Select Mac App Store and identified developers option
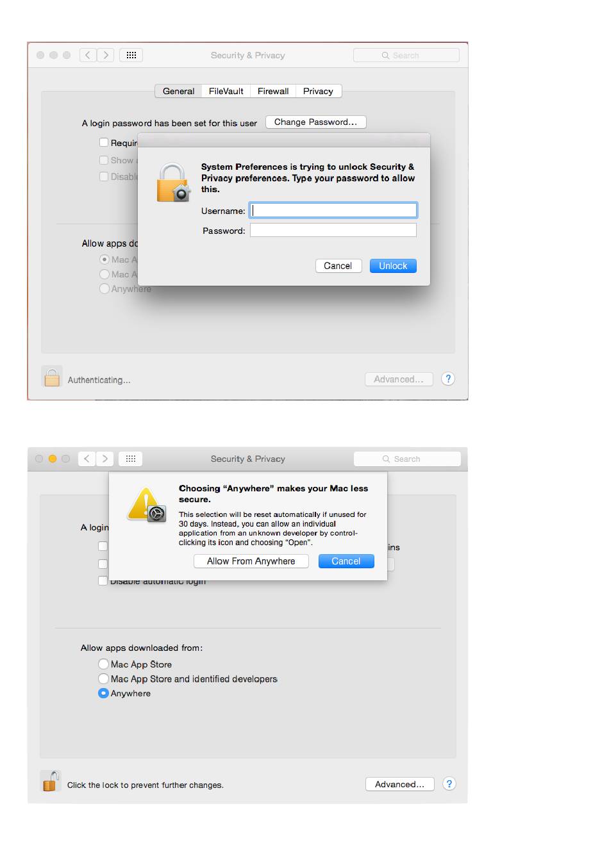Screen dimensions: 609x868 click(x=103, y=678)
